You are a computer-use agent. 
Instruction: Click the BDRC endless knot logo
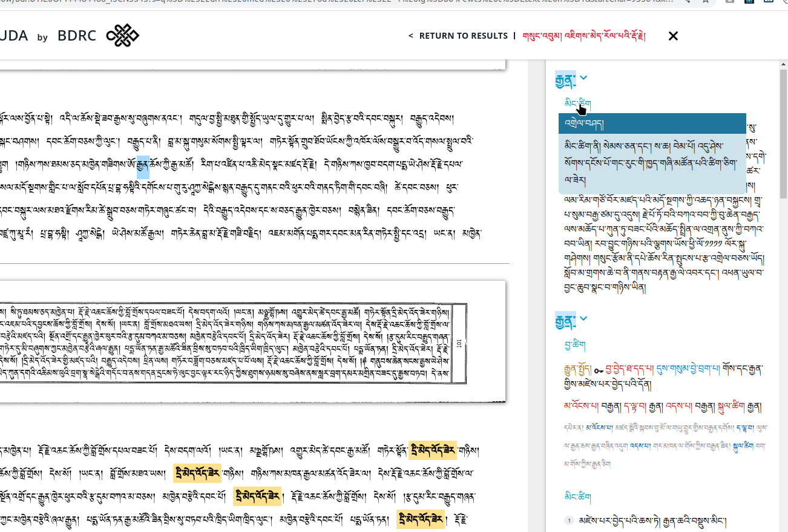pyautogui.click(x=123, y=36)
